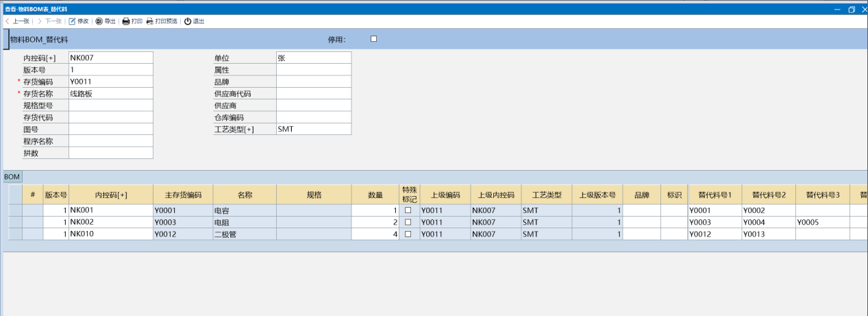Viewport: 868px width, 316px height.
Task: Click the 修改 (edit) toolbar icon
Action: pos(73,21)
